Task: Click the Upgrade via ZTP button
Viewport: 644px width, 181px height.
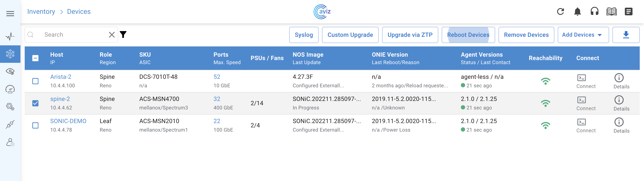Action: (410, 35)
